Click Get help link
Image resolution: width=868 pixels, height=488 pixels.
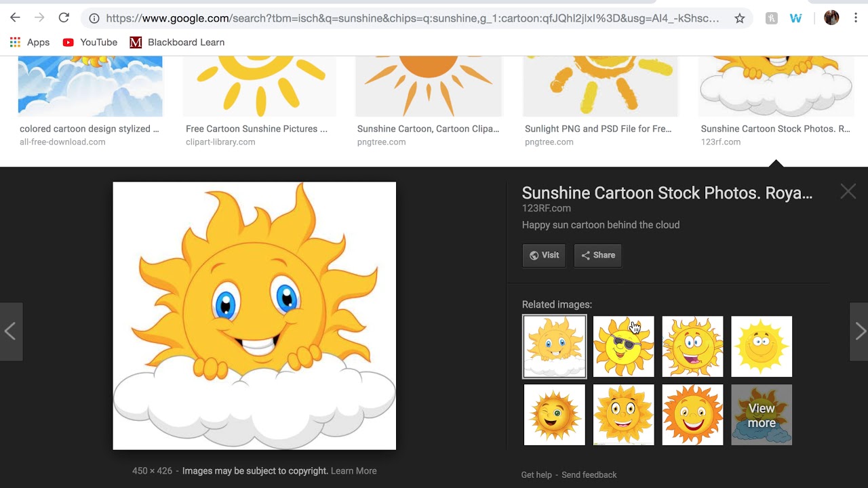[536, 475]
